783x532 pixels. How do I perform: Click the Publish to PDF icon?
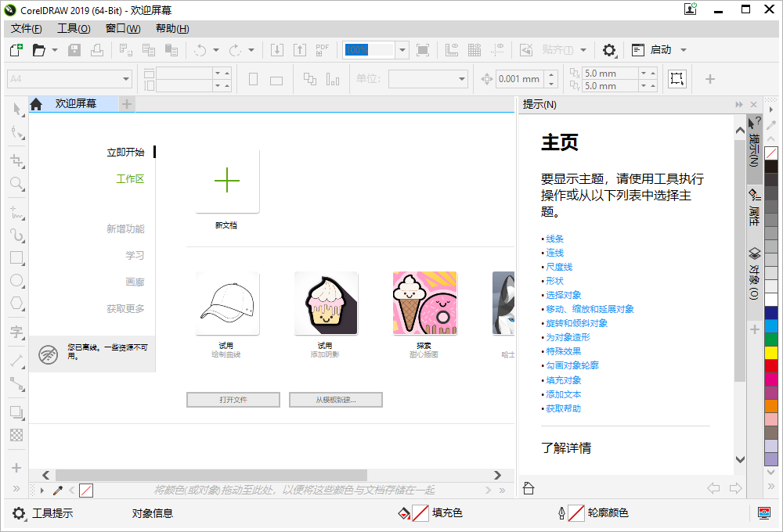[x=322, y=50]
